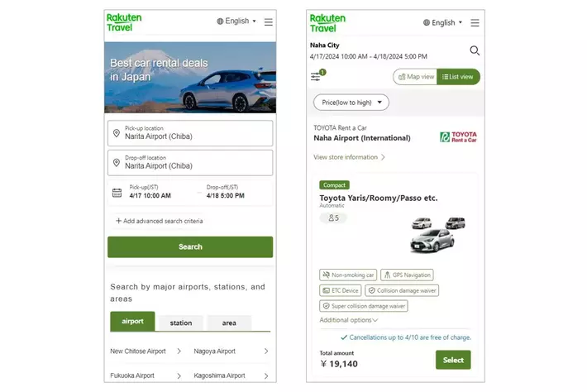This screenshot has width=587, height=392.
Task: Open hamburger menu on the search page
Action: (268, 22)
